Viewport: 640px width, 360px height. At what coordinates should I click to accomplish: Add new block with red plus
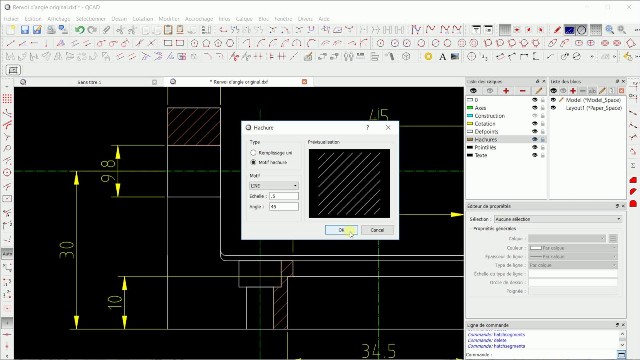[x=573, y=91]
